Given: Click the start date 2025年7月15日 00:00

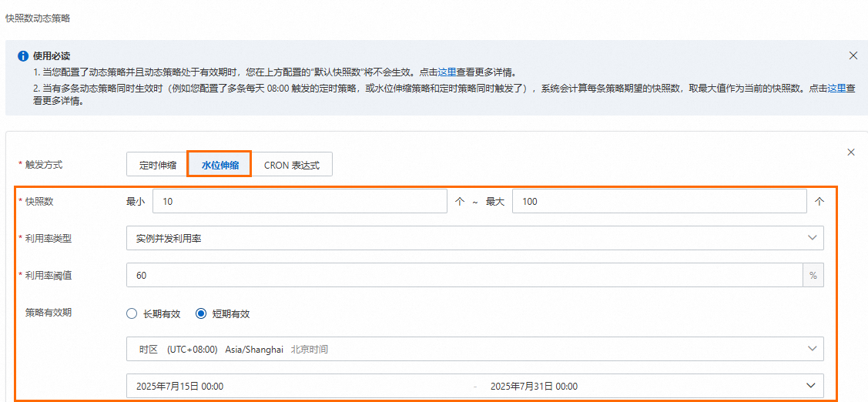Looking at the screenshot, I should click(x=180, y=386).
